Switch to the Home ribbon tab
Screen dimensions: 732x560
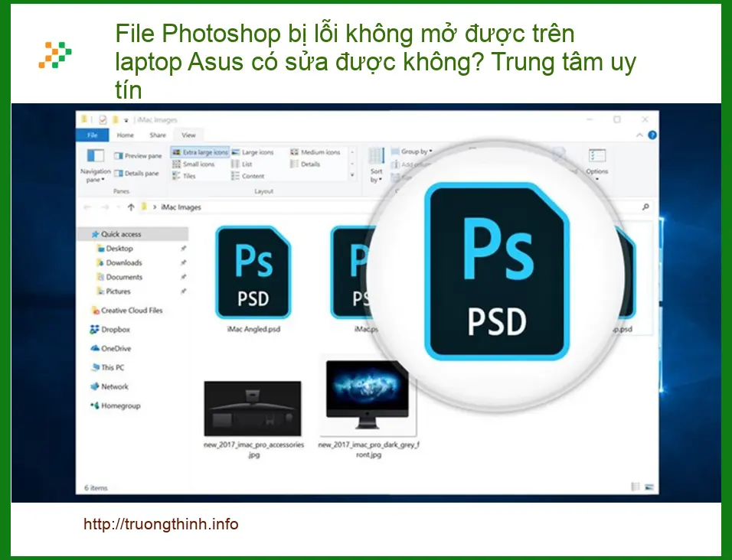pos(125,135)
